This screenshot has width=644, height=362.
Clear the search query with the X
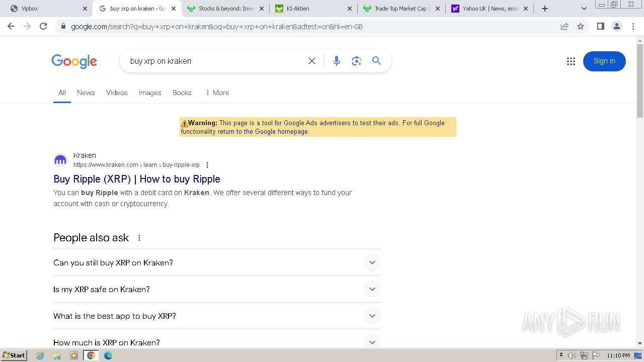point(312,61)
